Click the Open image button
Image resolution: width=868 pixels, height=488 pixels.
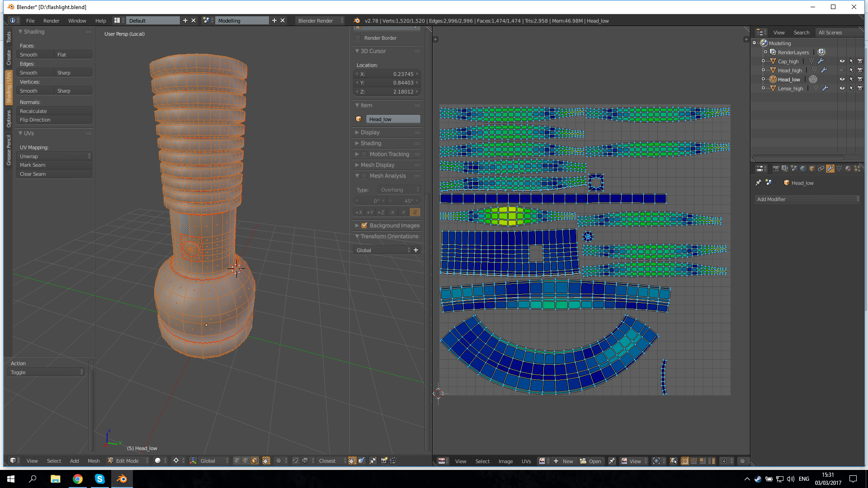pos(590,461)
